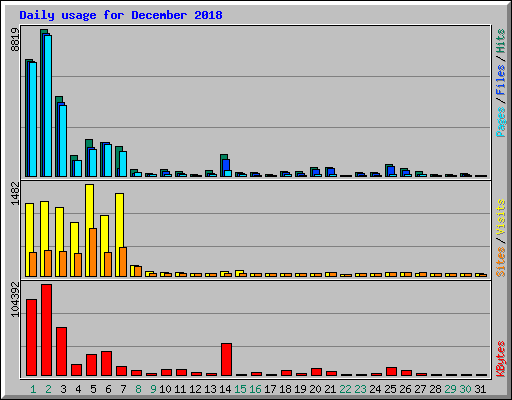The width and height of the screenshot is (512, 400).
Task: Click the 'Files' legend label
Action: point(500,79)
